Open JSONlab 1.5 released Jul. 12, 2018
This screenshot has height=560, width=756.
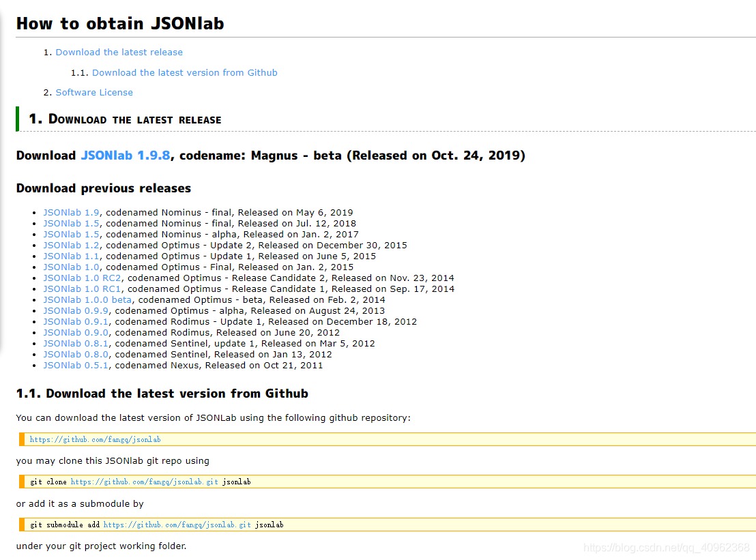72,223
